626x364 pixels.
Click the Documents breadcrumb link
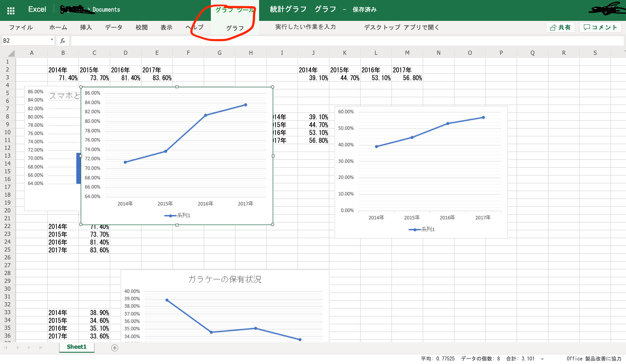pyautogui.click(x=106, y=10)
